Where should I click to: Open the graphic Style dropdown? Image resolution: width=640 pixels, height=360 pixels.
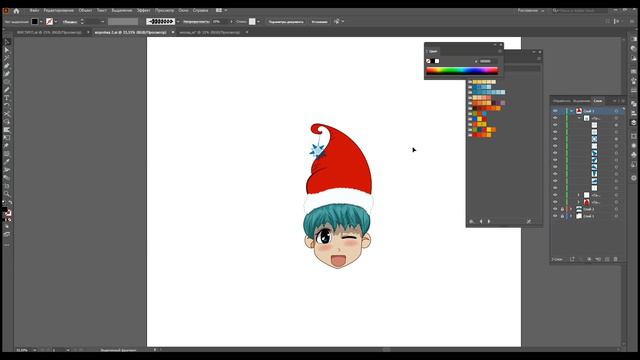(258, 22)
